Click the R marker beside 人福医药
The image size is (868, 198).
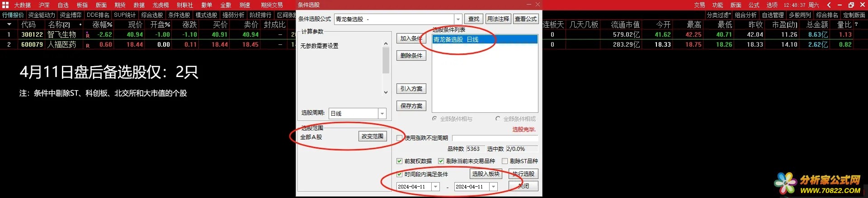tap(88, 45)
